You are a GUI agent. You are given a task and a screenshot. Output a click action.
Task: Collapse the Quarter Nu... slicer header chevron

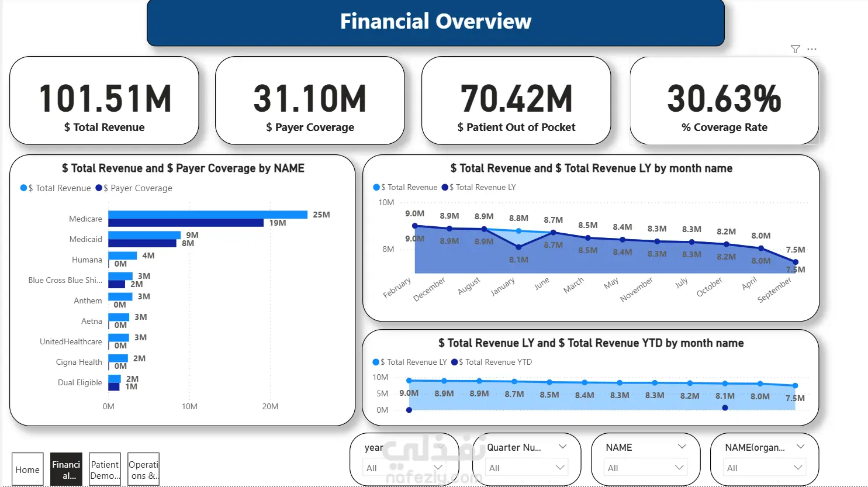562,447
